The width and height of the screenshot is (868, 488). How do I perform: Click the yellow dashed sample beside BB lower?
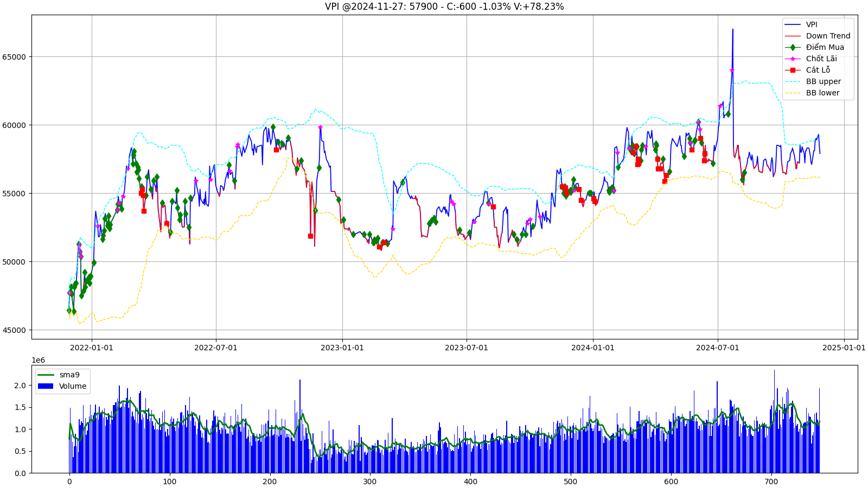(x=793, y=93)
